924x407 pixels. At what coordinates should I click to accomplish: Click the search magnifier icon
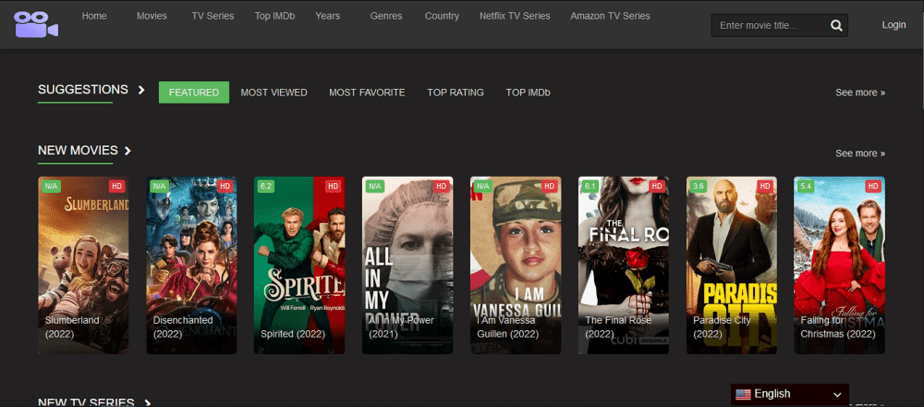coord(836,25)
